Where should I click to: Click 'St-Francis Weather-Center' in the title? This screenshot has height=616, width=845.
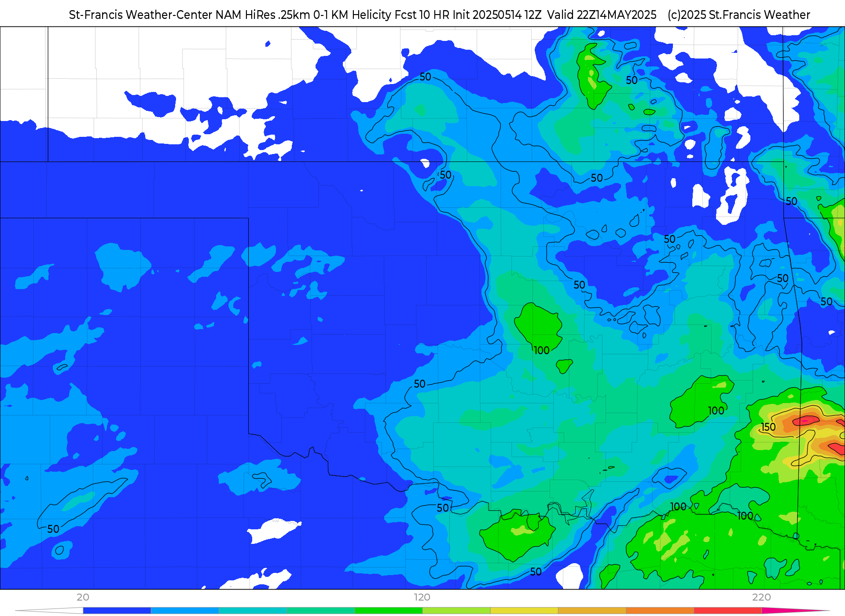tap(141, 15)
